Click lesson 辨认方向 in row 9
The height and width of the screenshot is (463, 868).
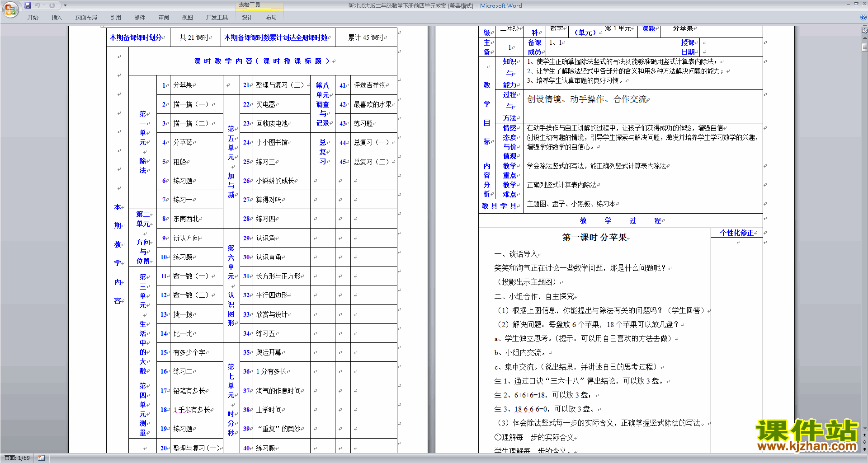186,238
